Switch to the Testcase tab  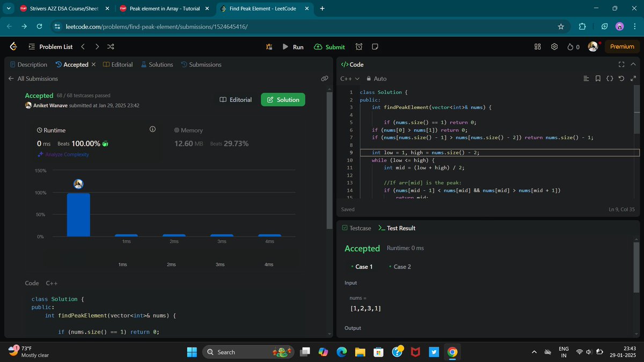click(356, 228)
